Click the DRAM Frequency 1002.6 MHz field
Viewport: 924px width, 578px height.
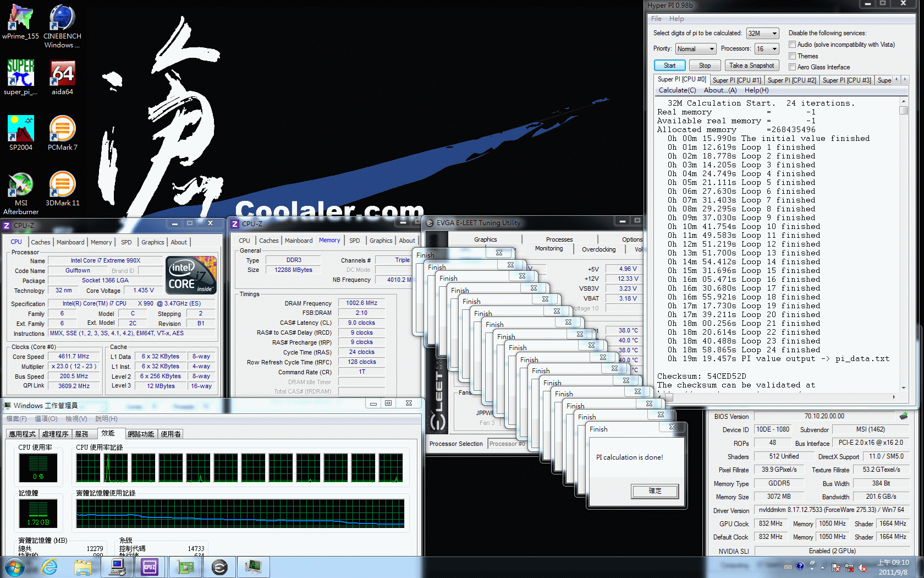tap(361, 303)
